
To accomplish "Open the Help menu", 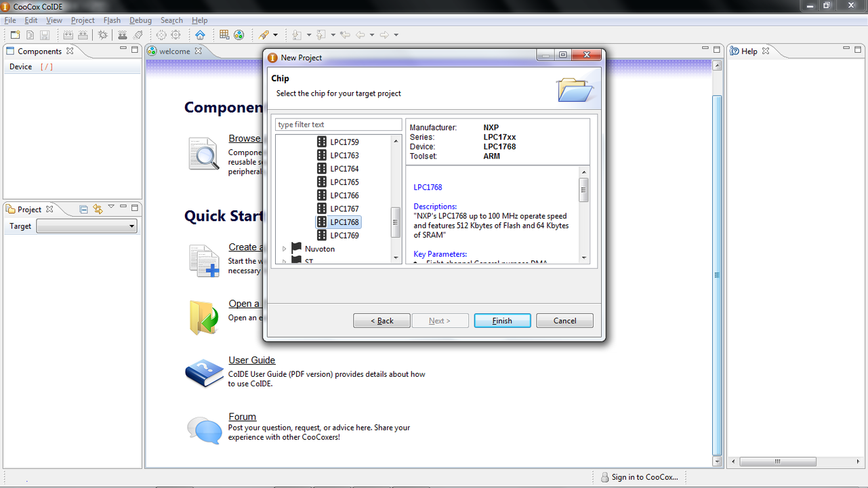I will [x=199, y=20].
